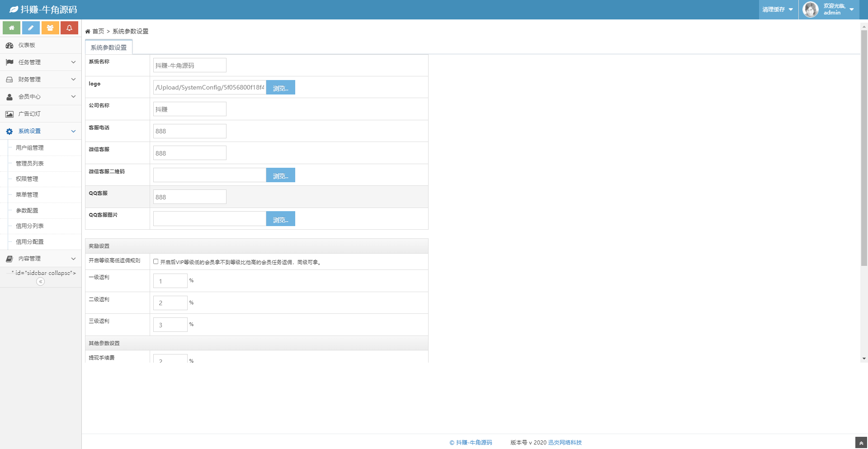Click the 浏览 button for QQ客服图片
The height and width of the screenshot is (449, 868).
click(x=280, y=219)
